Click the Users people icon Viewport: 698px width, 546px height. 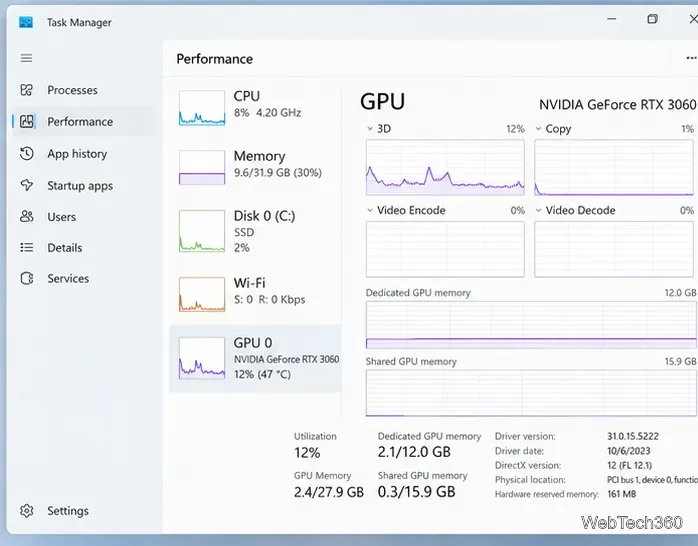pos(26,217)
